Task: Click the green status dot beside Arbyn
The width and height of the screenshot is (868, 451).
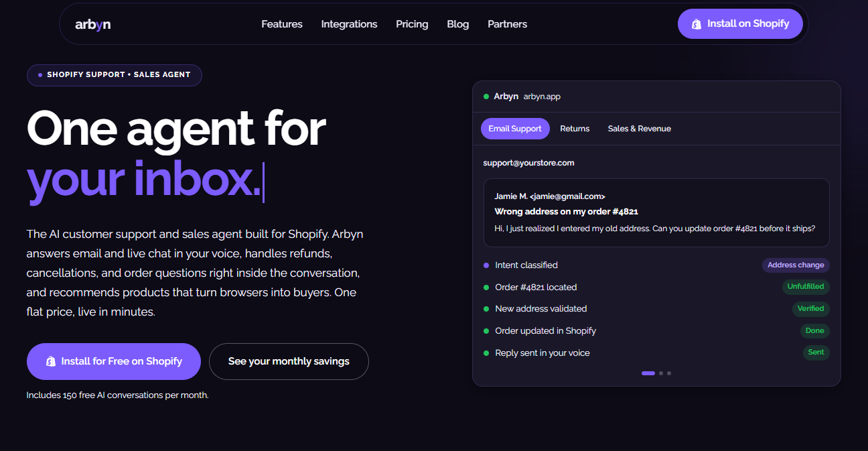Action: [486, 96]
